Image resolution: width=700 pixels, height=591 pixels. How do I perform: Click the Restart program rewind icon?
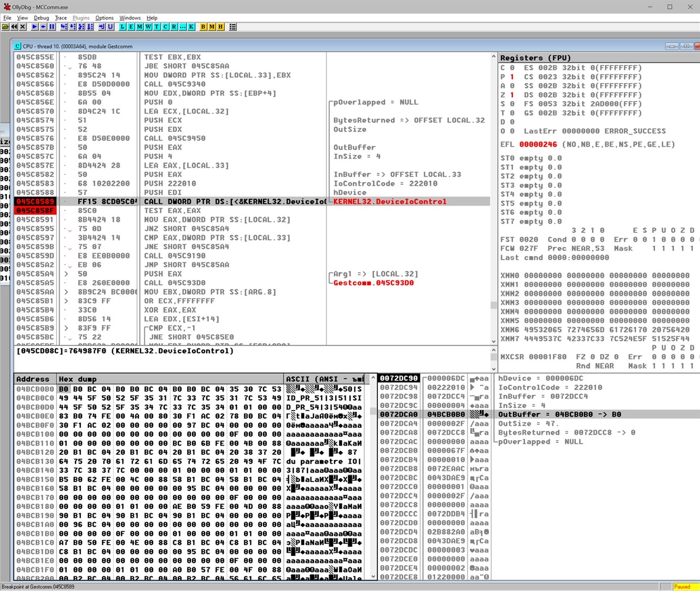point(14,27)
